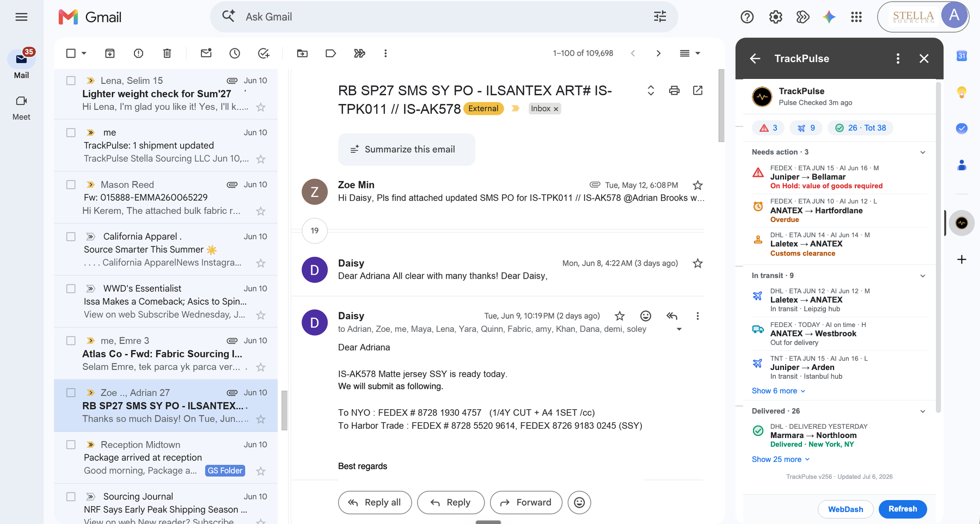Open Juniper to Bellamar on-hold shipment
The width and height of the screenshot is (980, 524).
click(838, 177)
